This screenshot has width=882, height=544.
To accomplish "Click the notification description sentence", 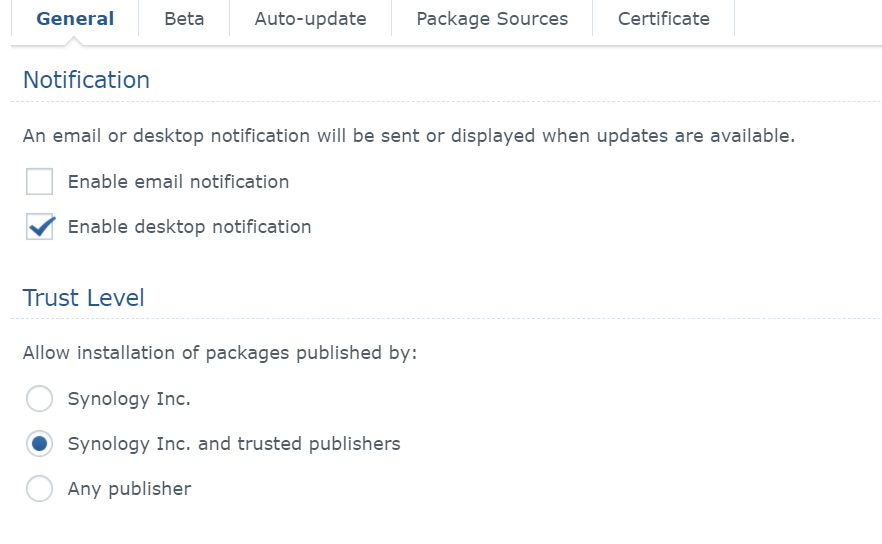I will click(x=408, y=136).
